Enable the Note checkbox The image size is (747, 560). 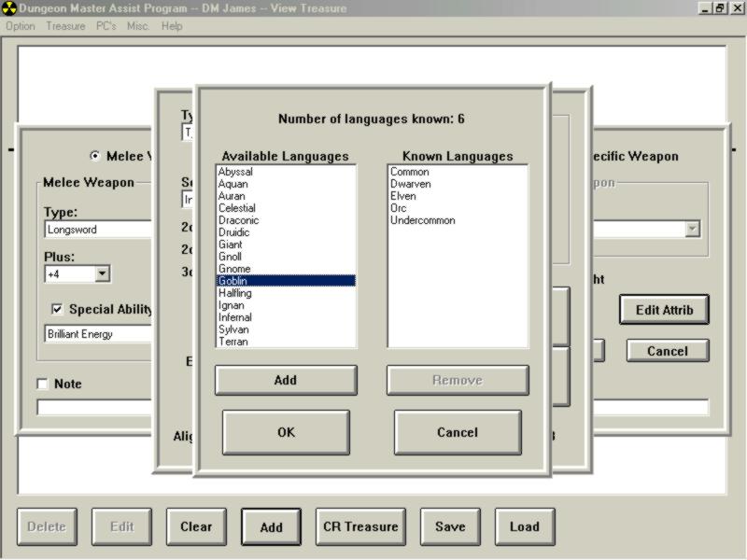tap(42, 384)
